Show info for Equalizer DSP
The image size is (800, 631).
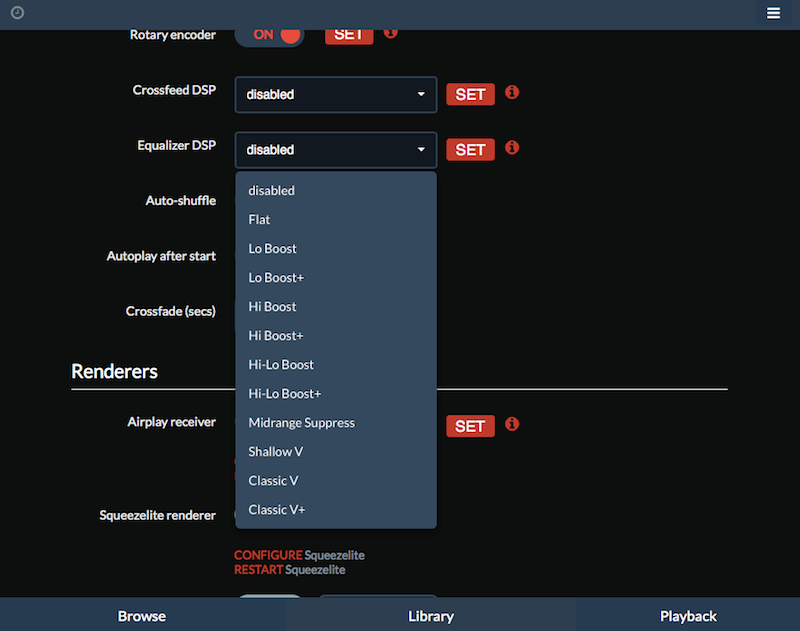512,147
